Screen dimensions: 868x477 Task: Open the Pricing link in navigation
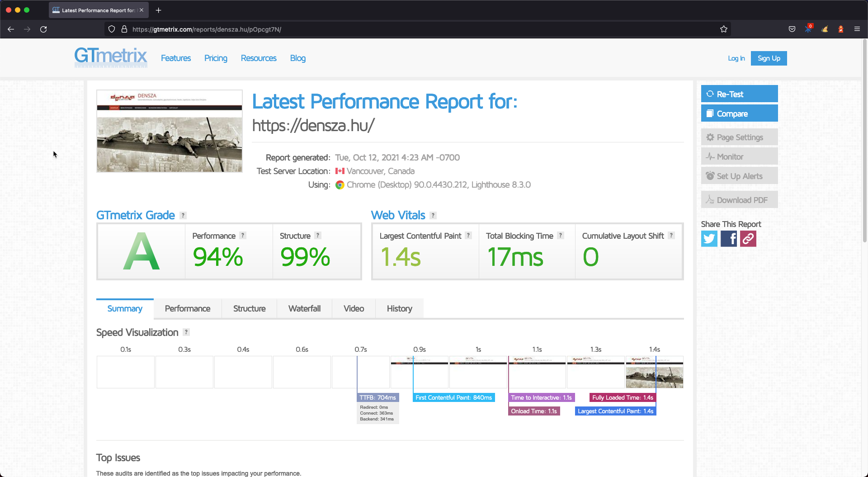coord(216,58)
